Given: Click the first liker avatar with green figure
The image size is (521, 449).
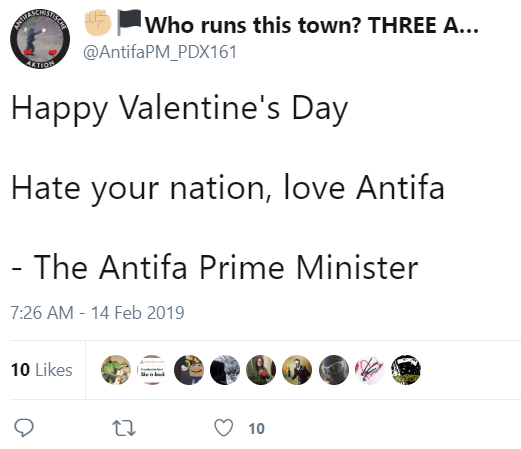Looking at the screenshot, I should 116,370.
